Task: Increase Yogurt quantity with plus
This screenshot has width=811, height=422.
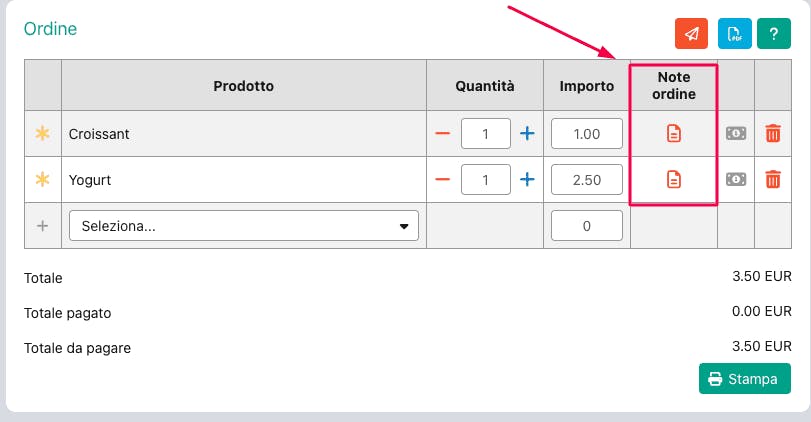Action: tap(527, 180)
